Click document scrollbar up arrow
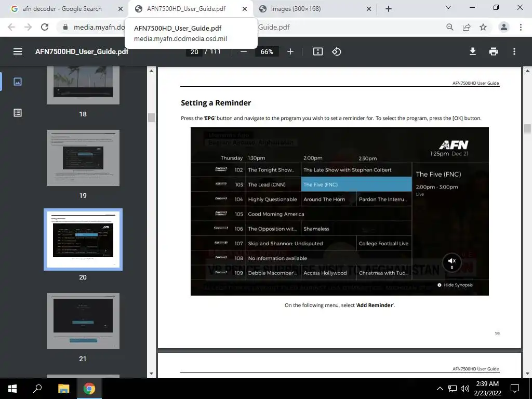This screenshot has height=399, width=532. tap(527, 71)
